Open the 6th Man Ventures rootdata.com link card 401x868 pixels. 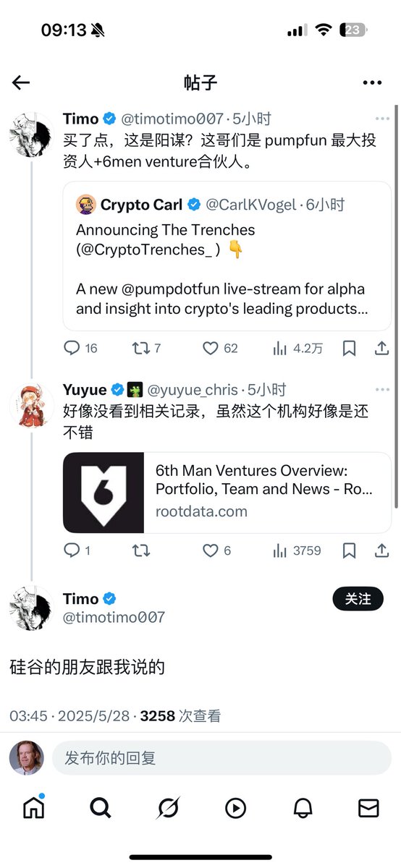227,493
